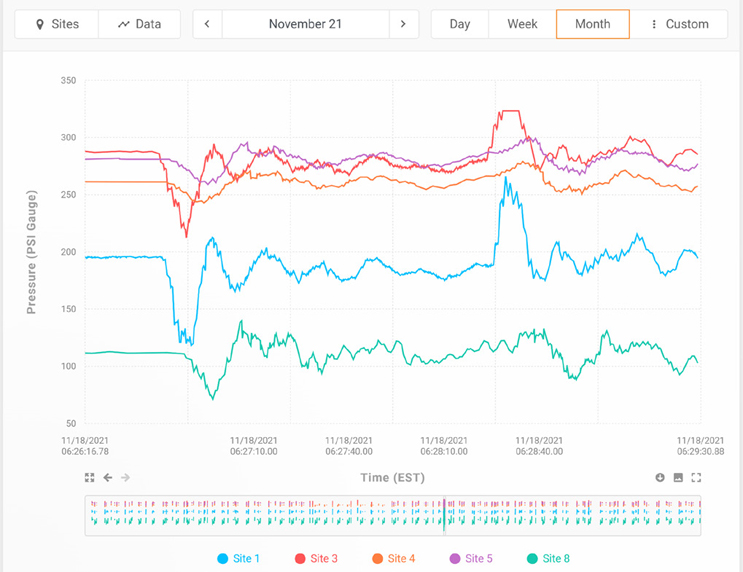Open the Sites selector
Viewport: 743px width, 572px height.
(57, 24)
